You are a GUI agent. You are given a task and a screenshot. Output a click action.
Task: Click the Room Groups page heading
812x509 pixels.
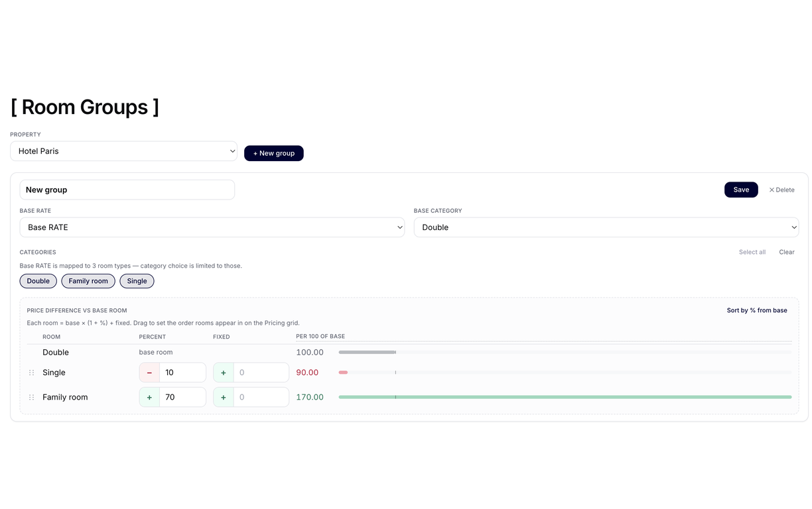[85, 107]
